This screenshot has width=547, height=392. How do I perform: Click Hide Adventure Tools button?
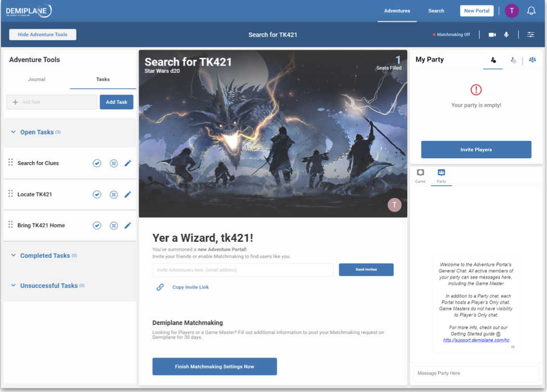43,34
